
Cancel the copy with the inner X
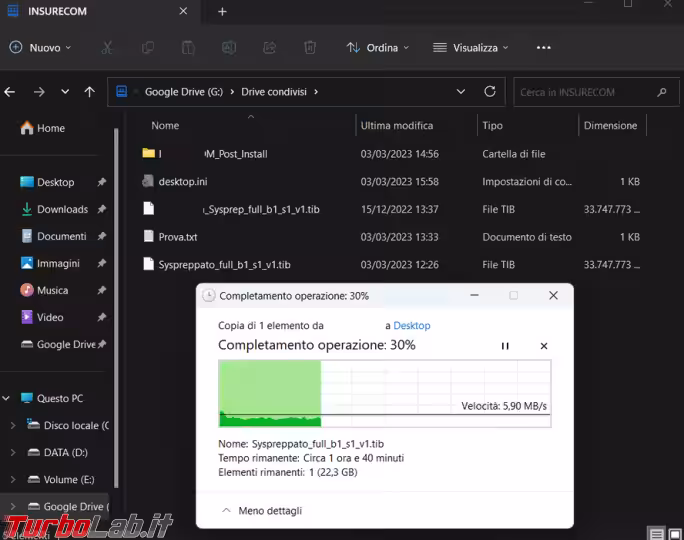click(x=544, y=346)
